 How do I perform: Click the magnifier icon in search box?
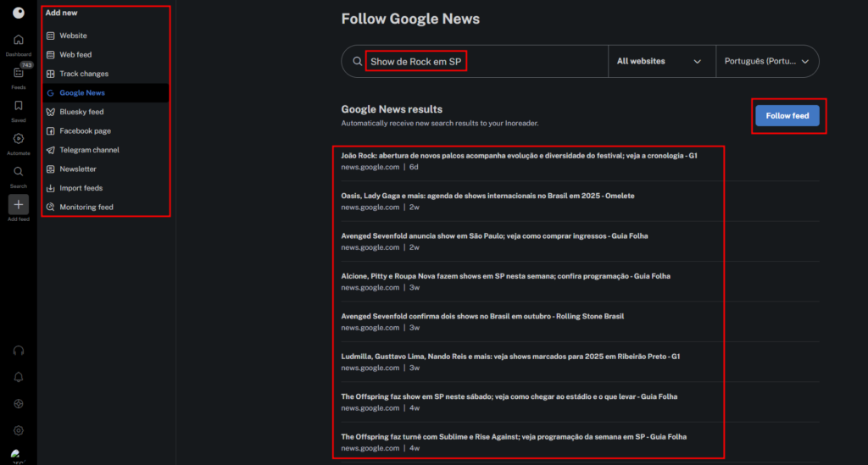coord(358,61)
